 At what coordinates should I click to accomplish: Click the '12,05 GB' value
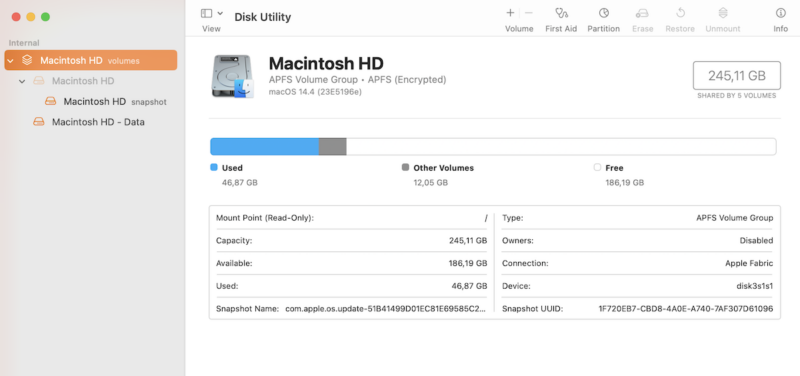pos(431,183)
